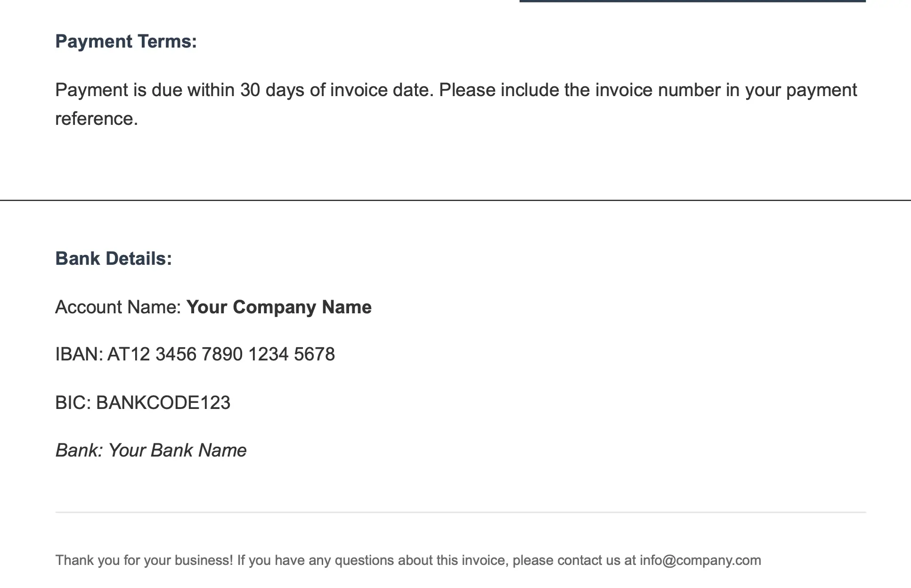This screenshot has width=911, height=588.
Task: Click the italic Bank: label
Action: coord(79,450)
